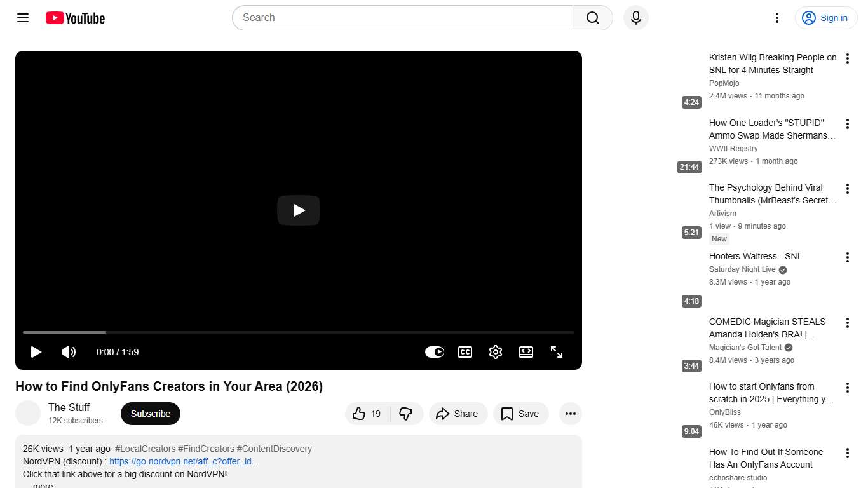Unmute or adjust volume via speaker icon
Image resolution: width=868 pixels, height=488 pixels.
(69, 351)
